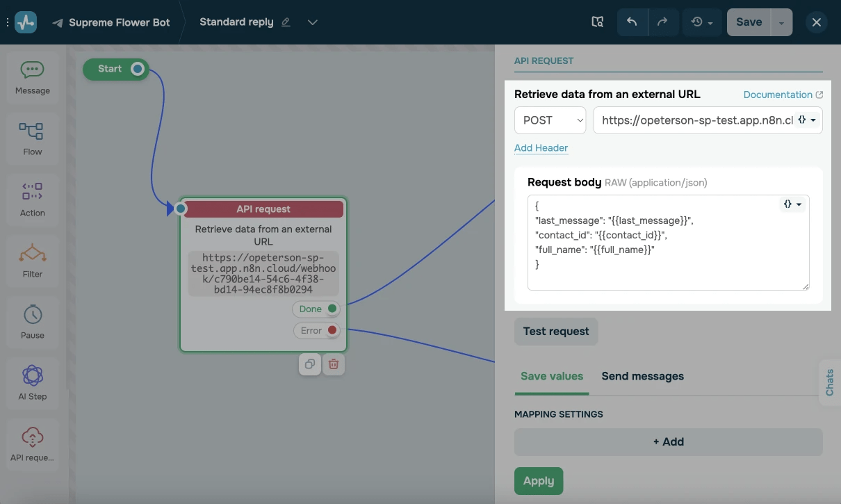This screenshot has width=841, height=504.
Task: Click Add Header link
Action: tap(541, 148)
